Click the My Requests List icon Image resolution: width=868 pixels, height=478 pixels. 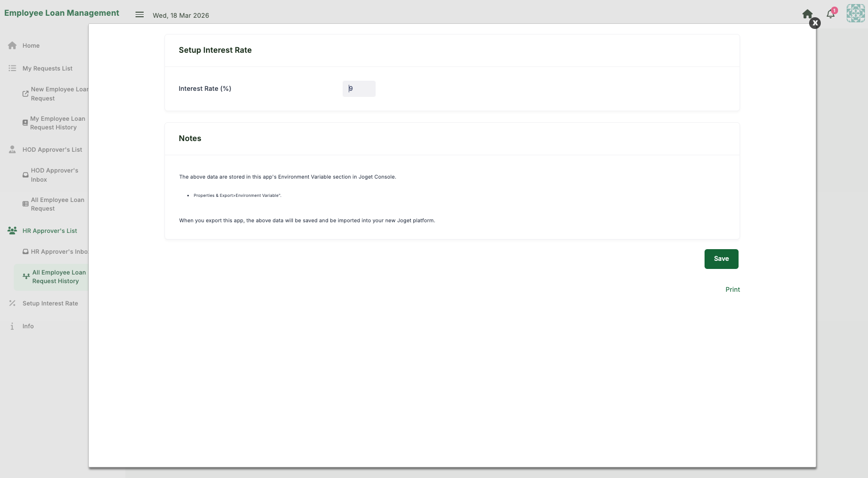click(x=12, y=69)
